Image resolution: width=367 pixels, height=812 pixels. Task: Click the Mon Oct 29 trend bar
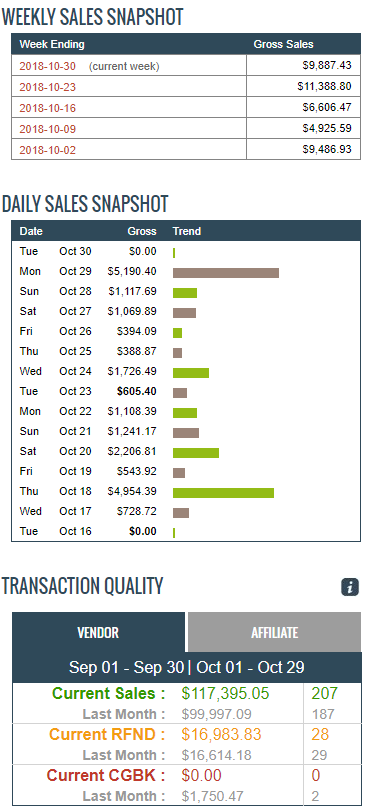tap(226, 273)
